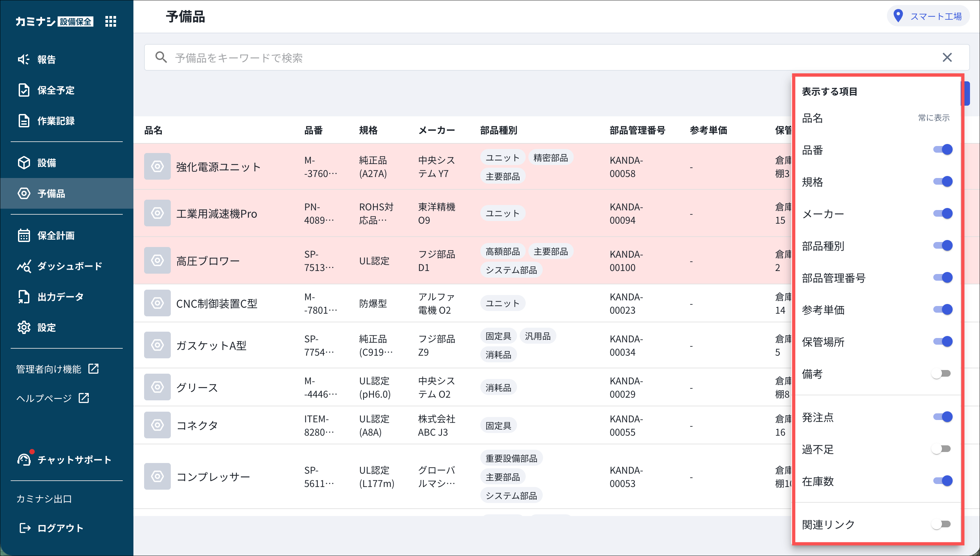Open the apps grid icon
980x556 pixels.
point(110,21)
